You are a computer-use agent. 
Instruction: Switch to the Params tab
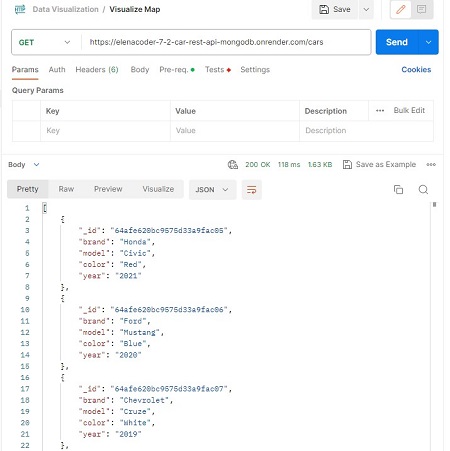point(25,70)
